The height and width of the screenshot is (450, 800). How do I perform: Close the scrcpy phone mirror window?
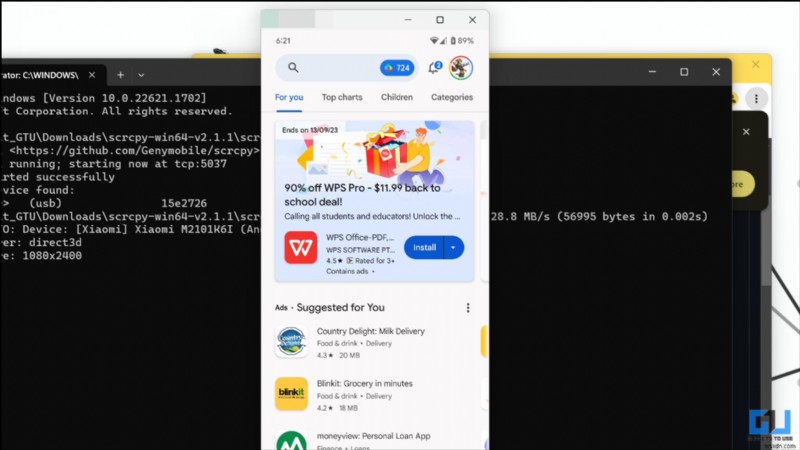pos(472,20)
